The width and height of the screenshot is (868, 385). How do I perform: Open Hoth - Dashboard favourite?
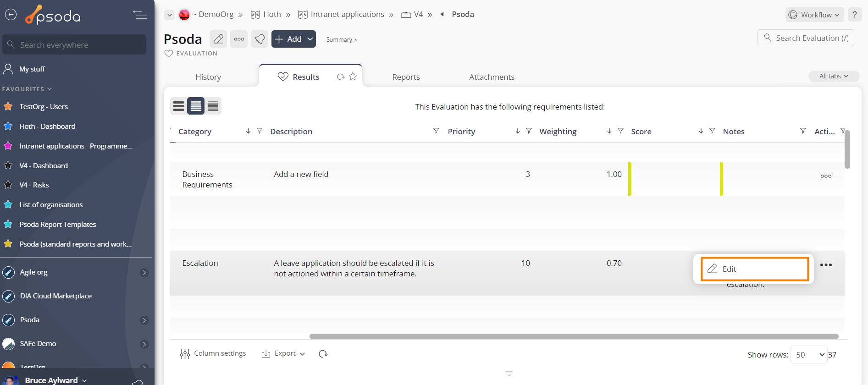pyautogui.click(x=47, y=126)
